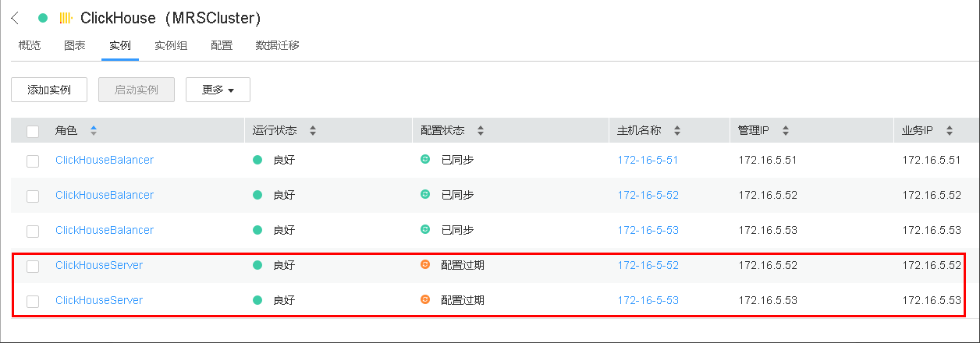Open host link 172-16-5-51

pyautogui.click(x=648, y=160)
